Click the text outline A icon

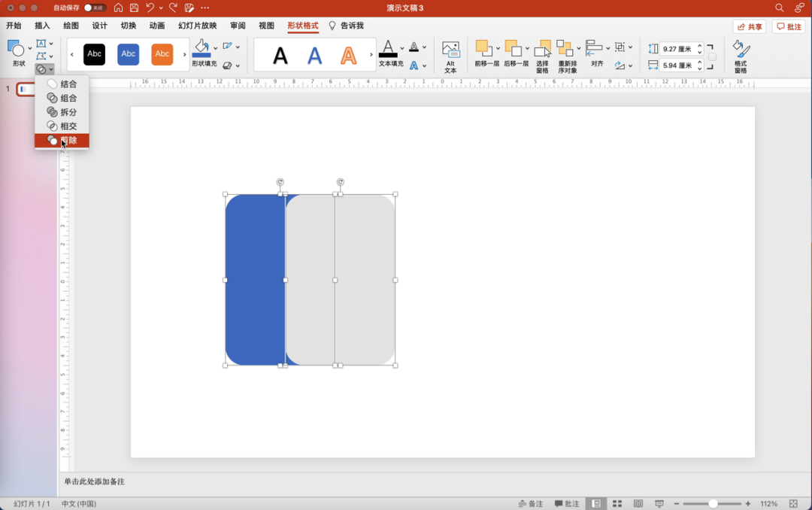(x=414, y=47)
